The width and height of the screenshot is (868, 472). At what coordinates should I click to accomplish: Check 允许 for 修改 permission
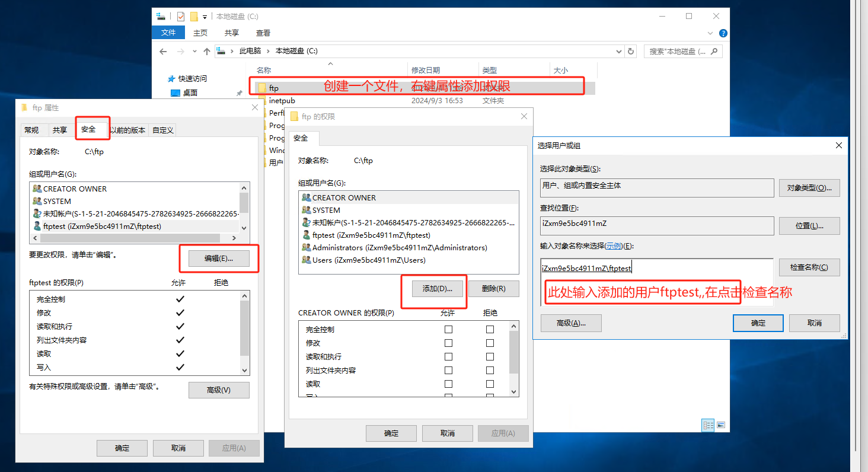tap(448, 343)
